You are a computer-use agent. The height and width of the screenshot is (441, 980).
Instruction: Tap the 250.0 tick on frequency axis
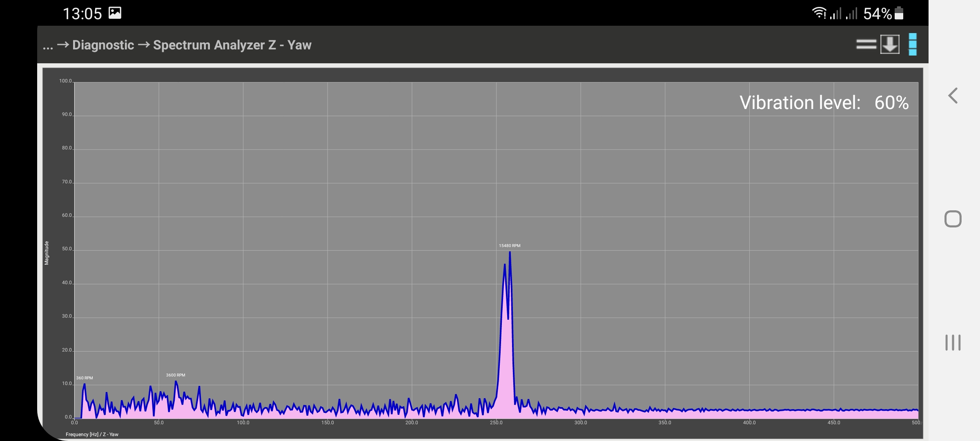tap(496, 423)
